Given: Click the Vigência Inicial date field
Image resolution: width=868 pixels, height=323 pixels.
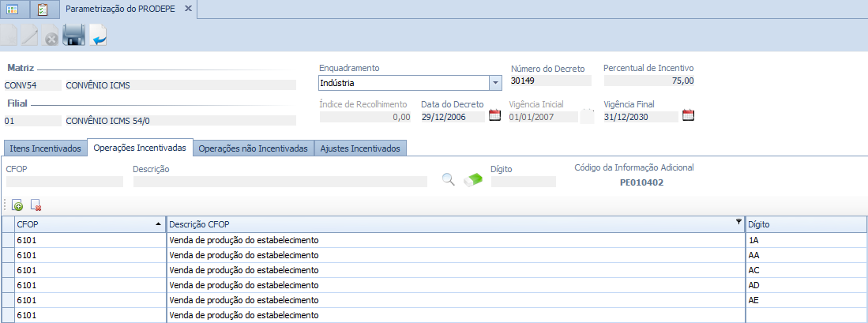Looking at the screenshot, I should [x=543, y=117].
